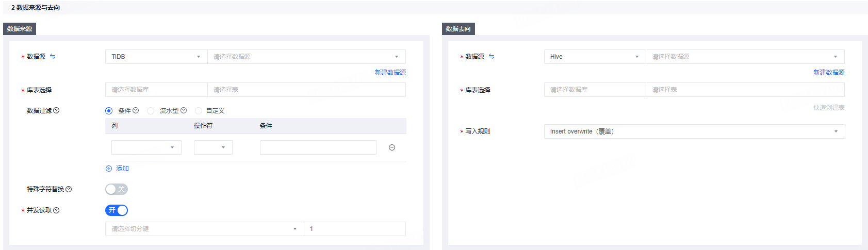Click help icon next to 特殊字符替换
This screenshot has width=868, height=250.
point(69,189)
